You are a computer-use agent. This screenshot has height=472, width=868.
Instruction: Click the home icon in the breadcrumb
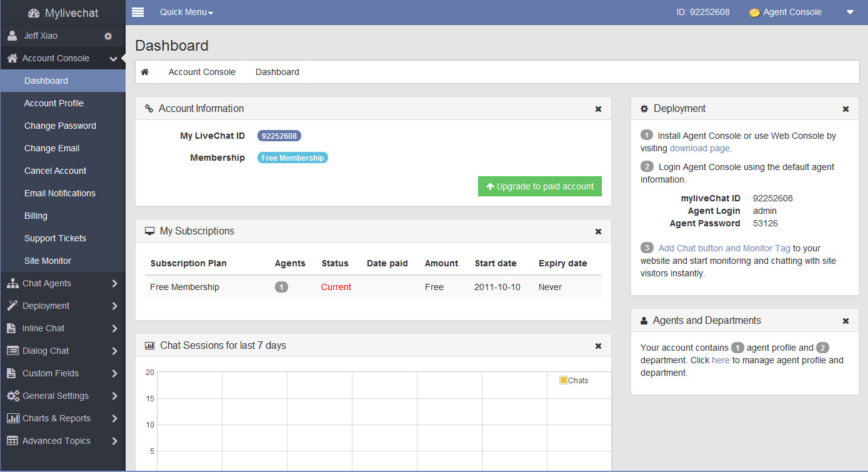(x=144, y=72)
